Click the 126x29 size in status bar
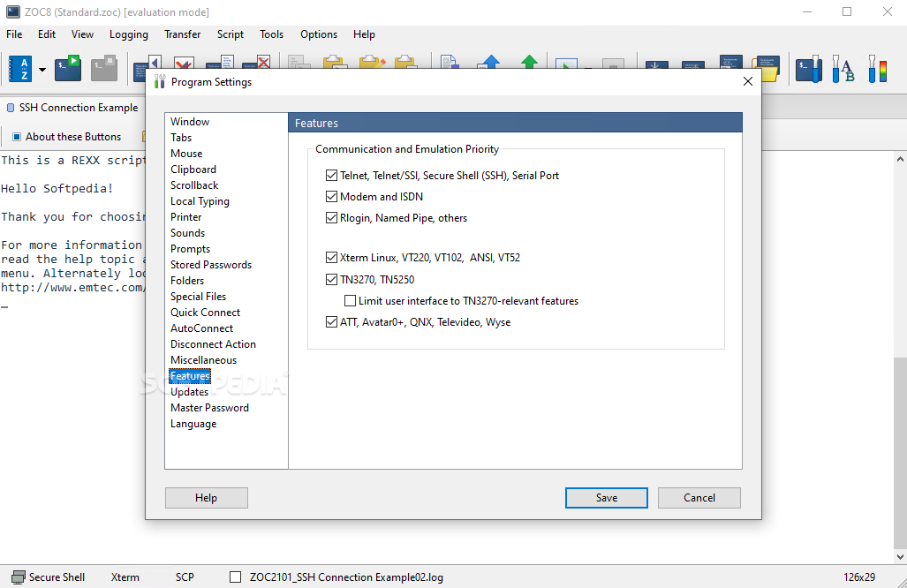This screenshot has height=588, width=907. click(859, 577)
